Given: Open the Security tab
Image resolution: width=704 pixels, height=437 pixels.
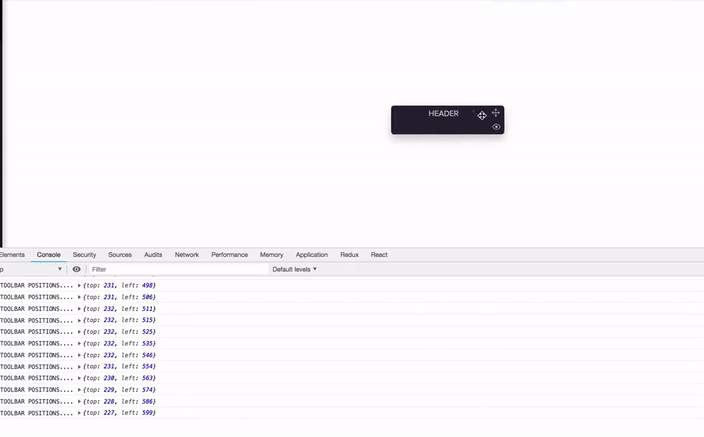Looking at the screenshot, I should click(84, 255).
